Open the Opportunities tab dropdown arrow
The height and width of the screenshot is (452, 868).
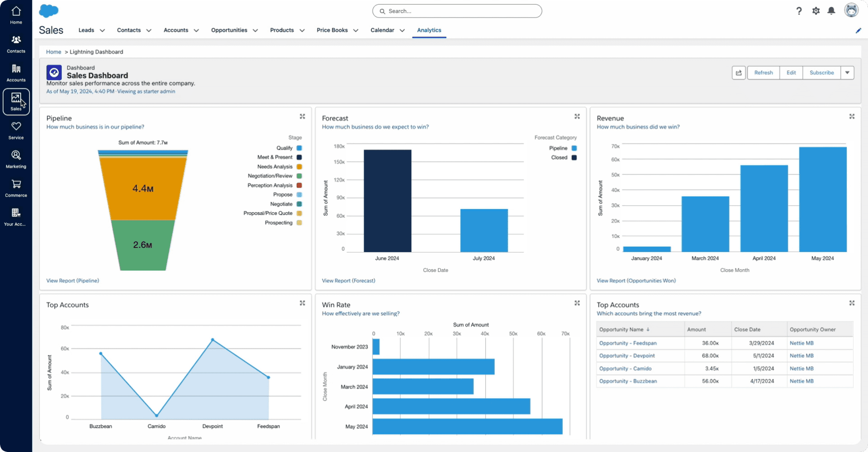(255, 30)
